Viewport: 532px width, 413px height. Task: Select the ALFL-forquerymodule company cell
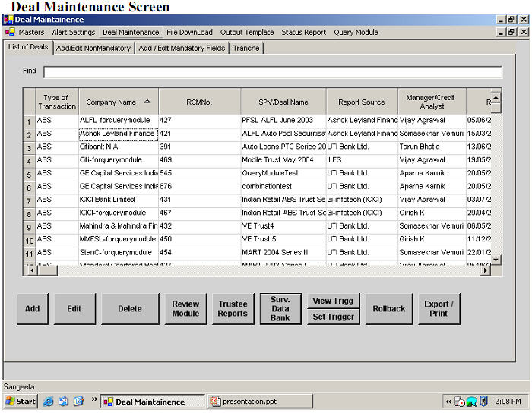pos(119,120)
